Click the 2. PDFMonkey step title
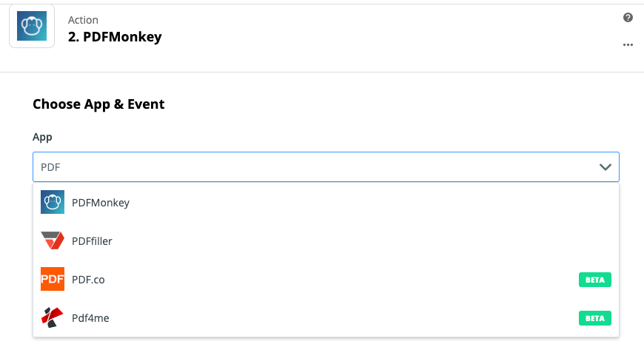 pos(115,37)
